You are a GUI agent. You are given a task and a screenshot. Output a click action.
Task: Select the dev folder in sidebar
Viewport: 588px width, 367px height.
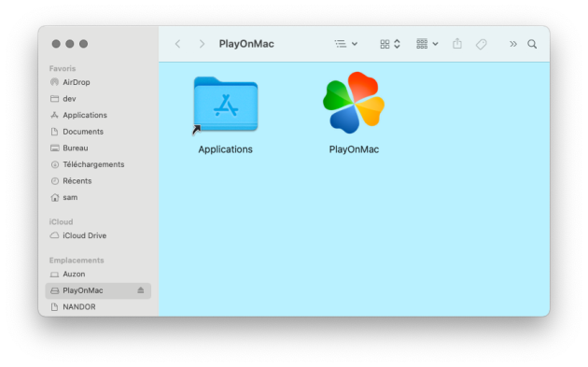pyautogui.click(x=98, y=99)
